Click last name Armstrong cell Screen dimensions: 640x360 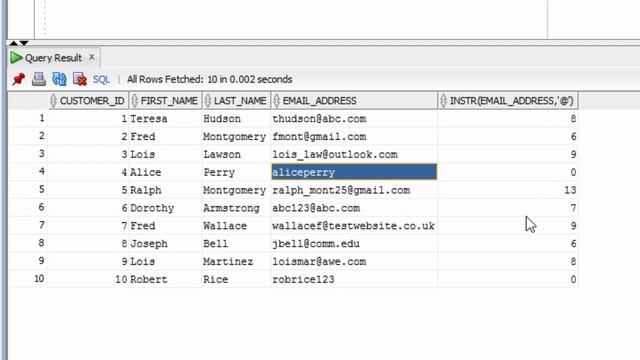coord(236,208)
